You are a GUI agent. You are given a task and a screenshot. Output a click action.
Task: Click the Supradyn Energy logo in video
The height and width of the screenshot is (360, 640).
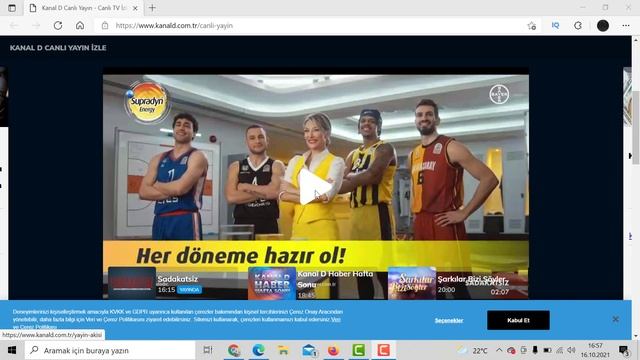click(x=147, y=103)
